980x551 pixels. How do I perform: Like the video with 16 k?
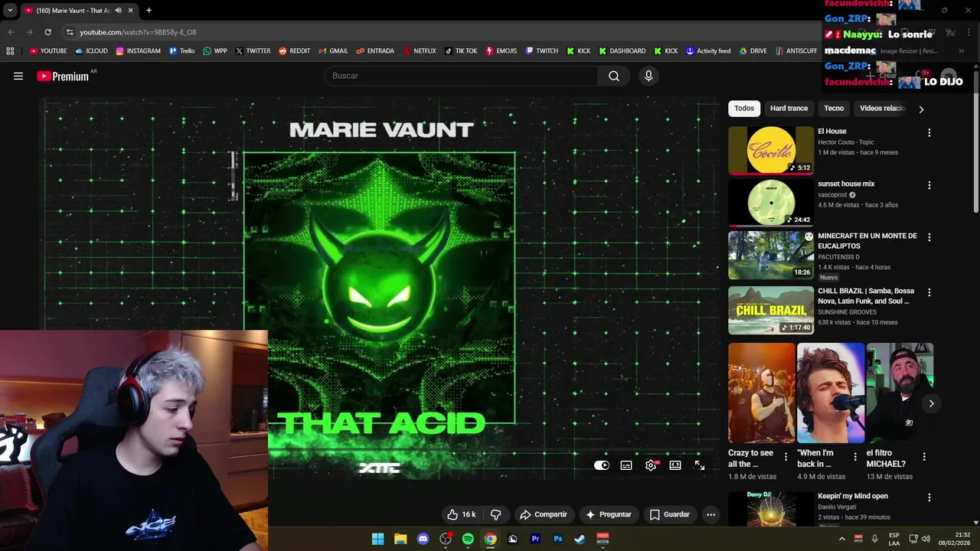462,514
